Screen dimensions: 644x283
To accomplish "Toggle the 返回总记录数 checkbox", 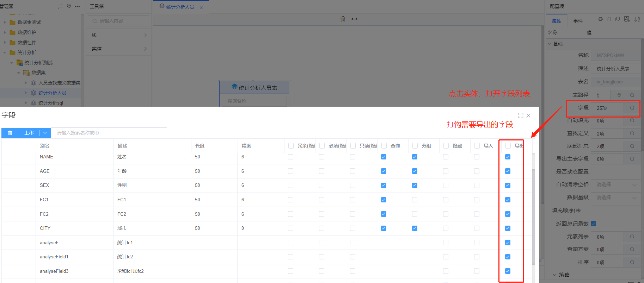I will 594,224.
